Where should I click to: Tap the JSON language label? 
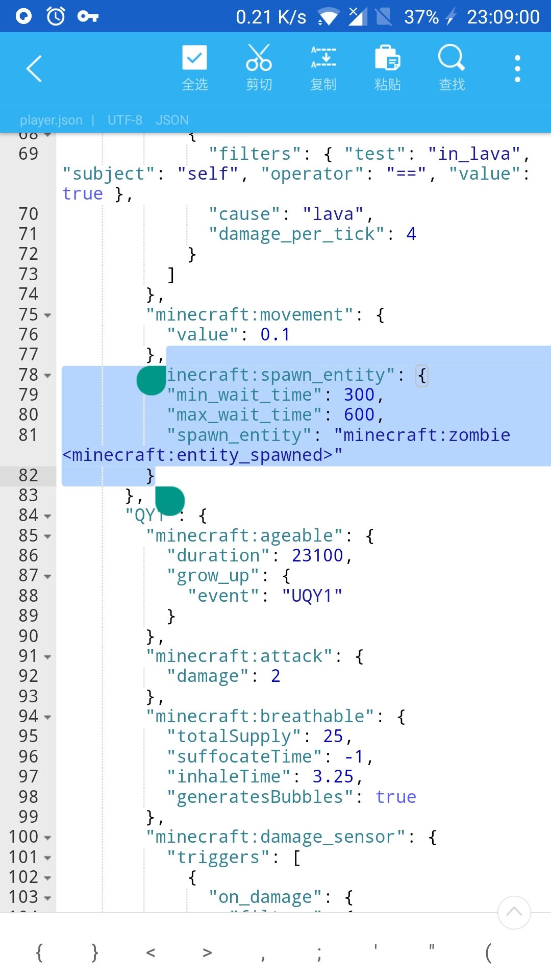[172, 120]
